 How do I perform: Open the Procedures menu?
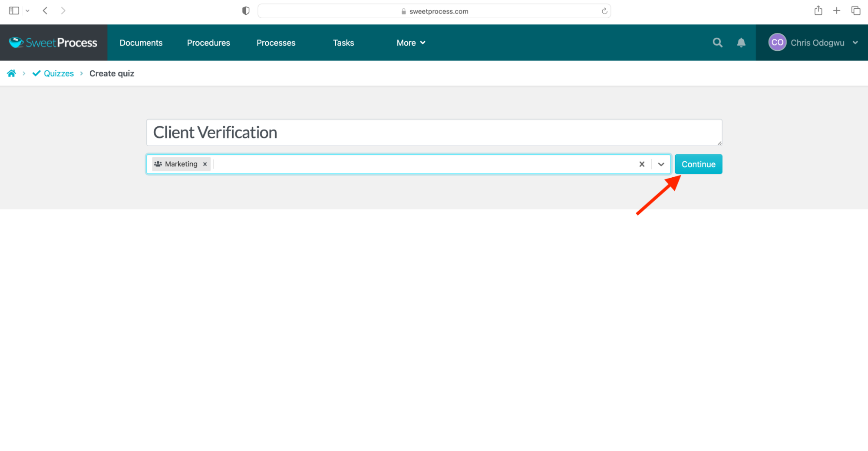coord(208,43)
